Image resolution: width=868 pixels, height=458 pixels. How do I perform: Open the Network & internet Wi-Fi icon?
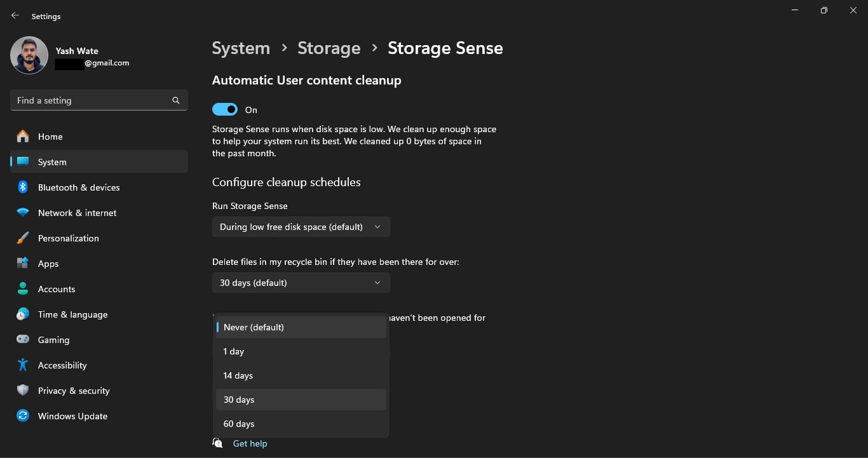[23, 213]
